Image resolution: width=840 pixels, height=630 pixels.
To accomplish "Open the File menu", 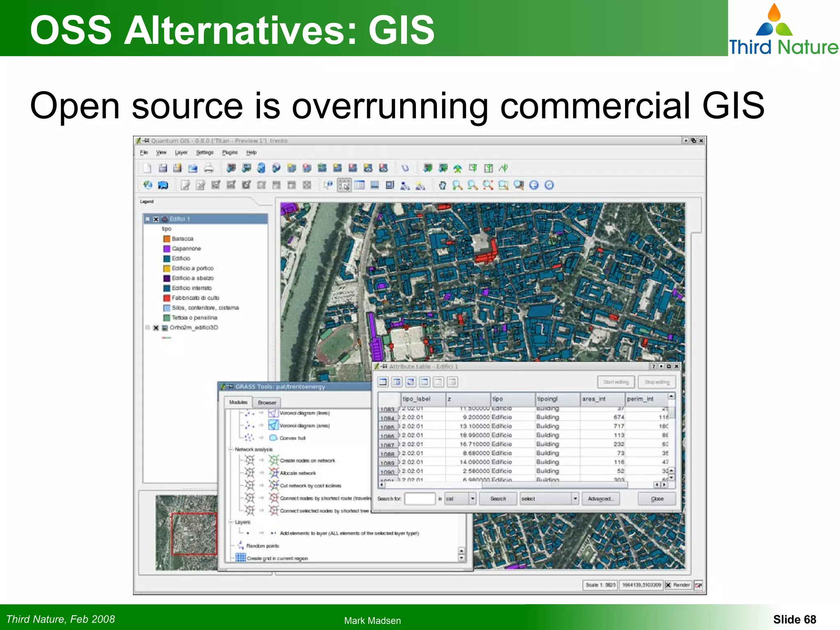I will click(x=144, y=153).
